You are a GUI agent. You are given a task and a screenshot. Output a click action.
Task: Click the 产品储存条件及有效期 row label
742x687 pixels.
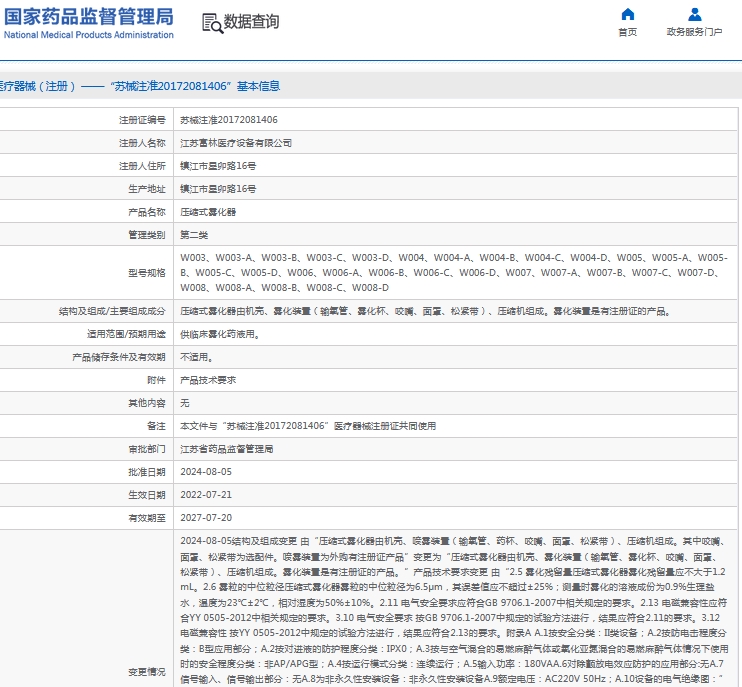click(119, 357)
